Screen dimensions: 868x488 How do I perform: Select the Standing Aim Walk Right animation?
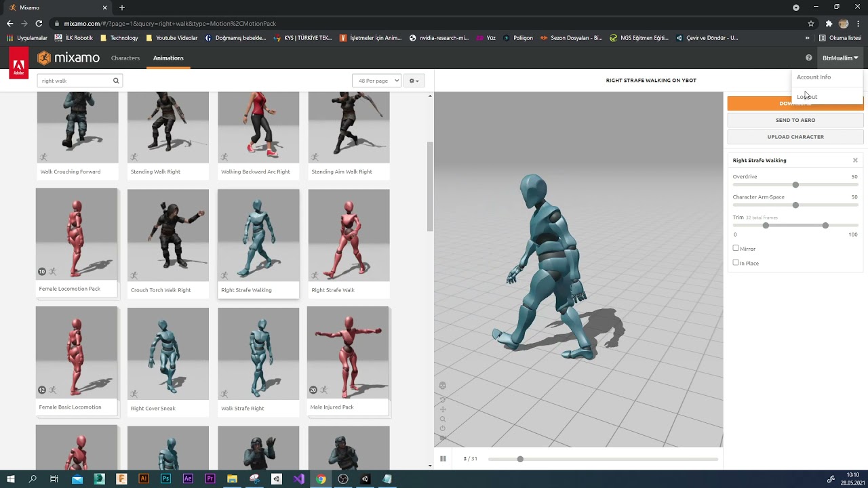(x=349, y=135)
